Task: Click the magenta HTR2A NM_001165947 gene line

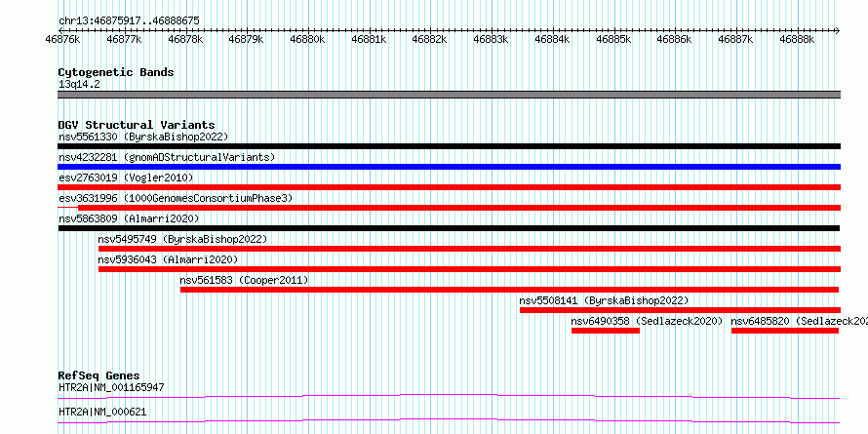Action: pos(449,396)
